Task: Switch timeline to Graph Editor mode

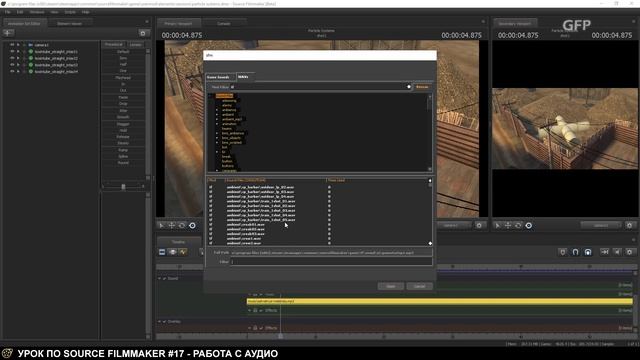Action: pos(183,252)
